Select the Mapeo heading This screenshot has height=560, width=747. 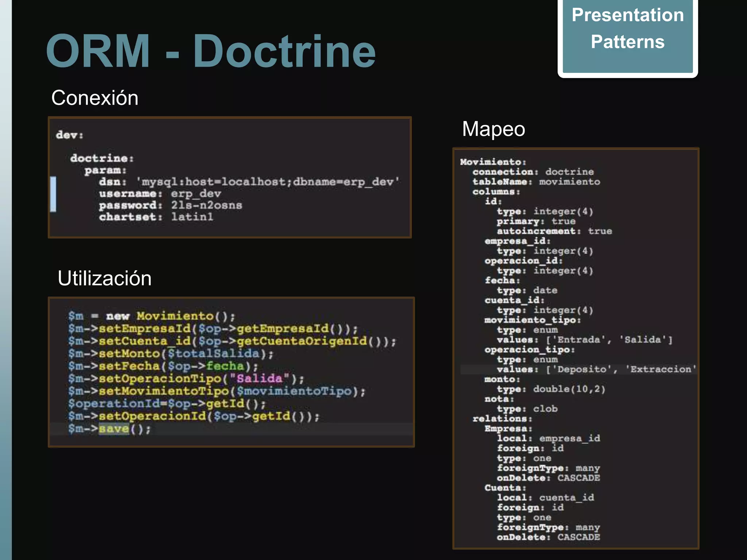coord(494,129)
